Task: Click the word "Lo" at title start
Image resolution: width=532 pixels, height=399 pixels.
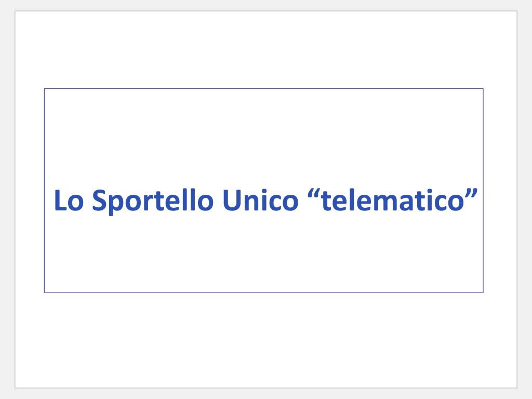Action: [69, 201]
